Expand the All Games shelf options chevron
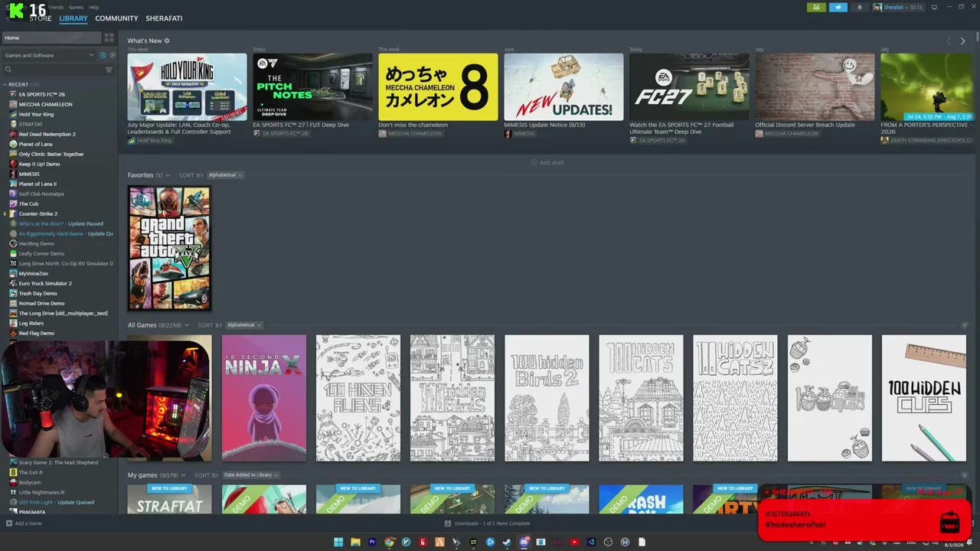Image resolution: width=980 pixels, height=551 pixels. pos(186,325)
